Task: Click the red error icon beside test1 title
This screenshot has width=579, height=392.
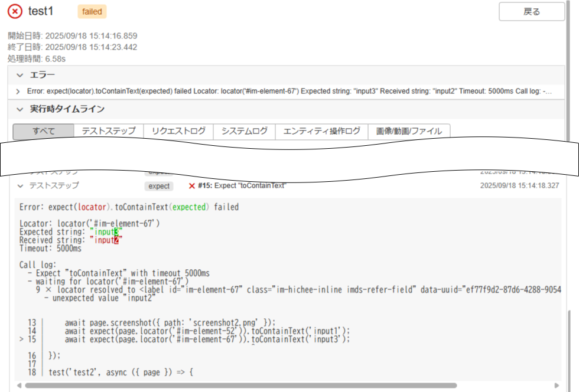Action: (15, 10)
